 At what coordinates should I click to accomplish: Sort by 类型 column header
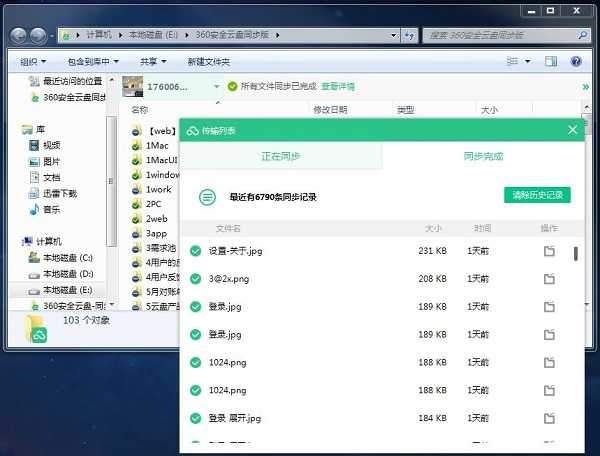point(406,110)
